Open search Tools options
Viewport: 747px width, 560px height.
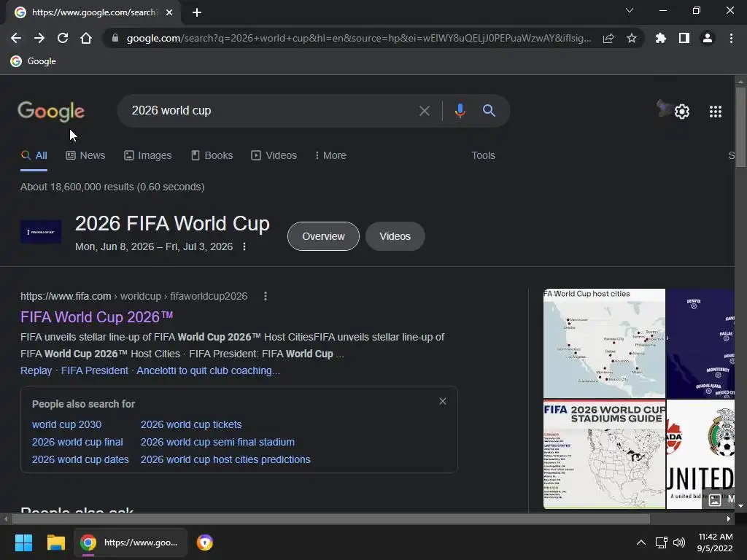click(483, 156)
